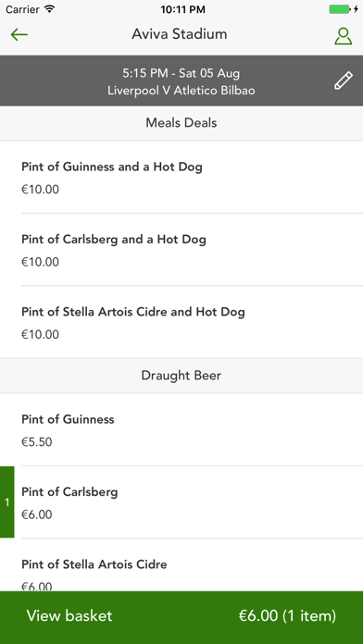The height and width of the screenshot is (644, 363).
Task: Tap the Meals Deals section header
Action: click(181, 123)
